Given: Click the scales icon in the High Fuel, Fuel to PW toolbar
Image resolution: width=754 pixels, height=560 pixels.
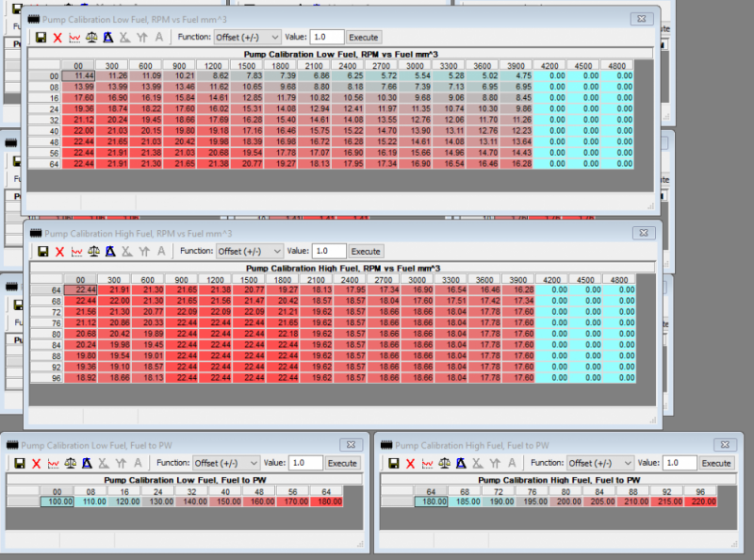Looking at the screenshot, I should 445,464.
